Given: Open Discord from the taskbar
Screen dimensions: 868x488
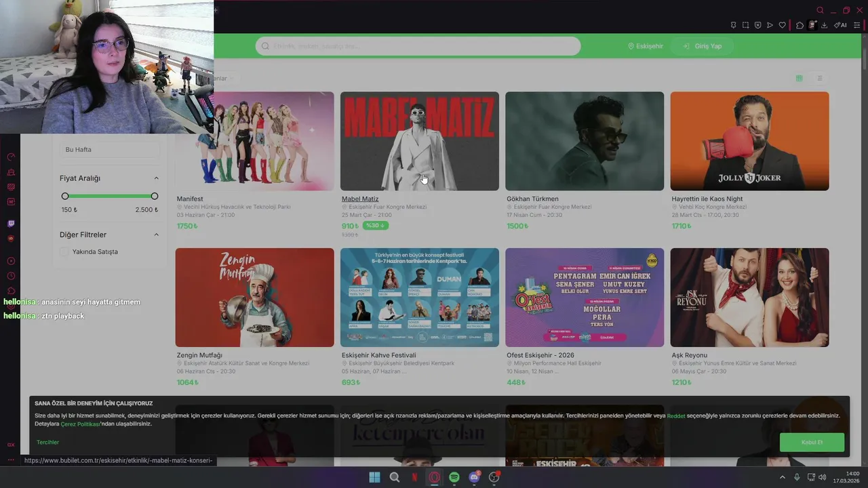Looking at the screenshot, I should [x=474, y=477].
